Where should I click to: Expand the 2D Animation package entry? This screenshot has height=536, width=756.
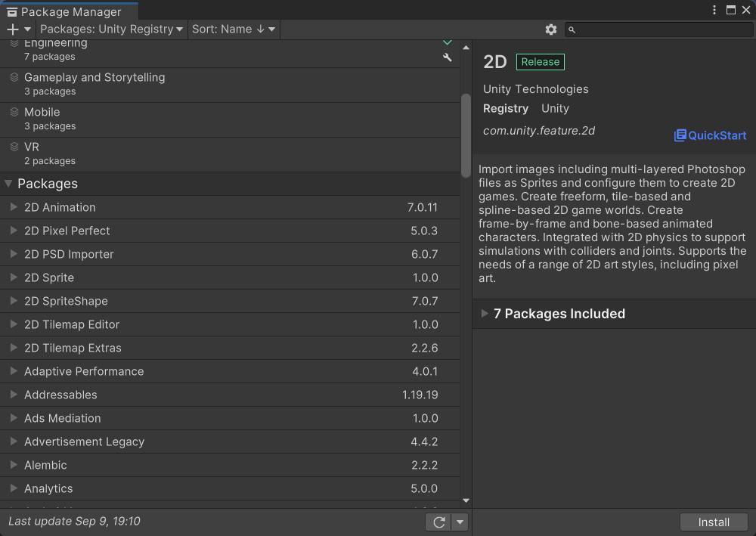(x=14, y=207)
